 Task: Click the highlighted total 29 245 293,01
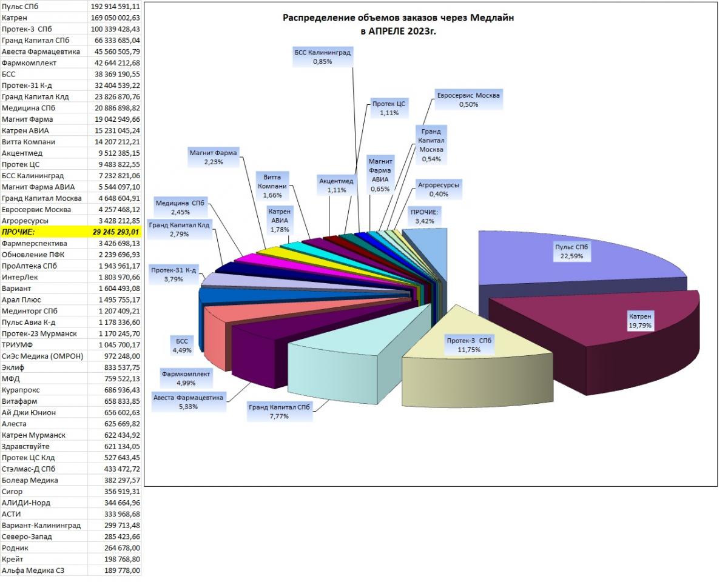coord(115,232)
